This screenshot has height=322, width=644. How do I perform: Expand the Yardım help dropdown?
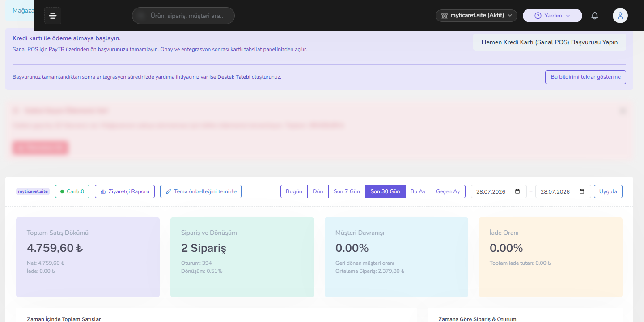pos(552,16)
